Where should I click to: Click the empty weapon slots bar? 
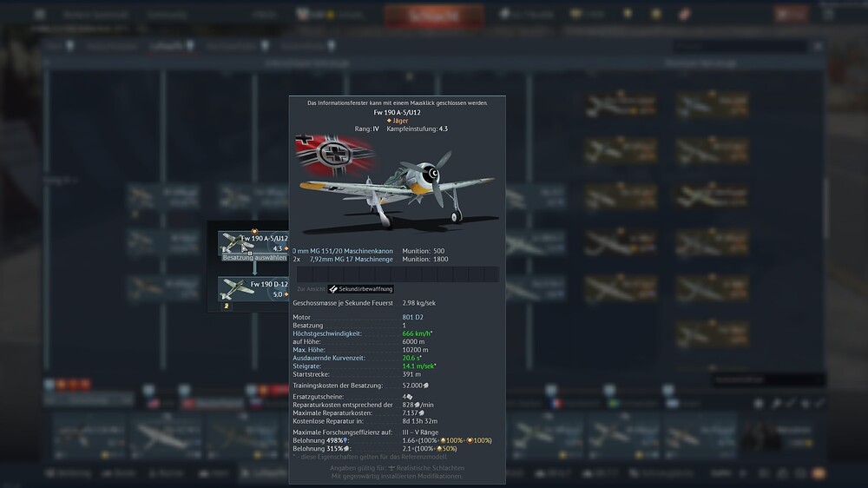[x=398, y=274]
